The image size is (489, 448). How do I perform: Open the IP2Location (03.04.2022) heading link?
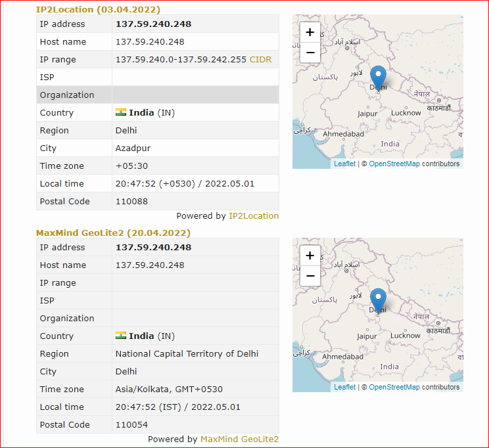[98, 9]
